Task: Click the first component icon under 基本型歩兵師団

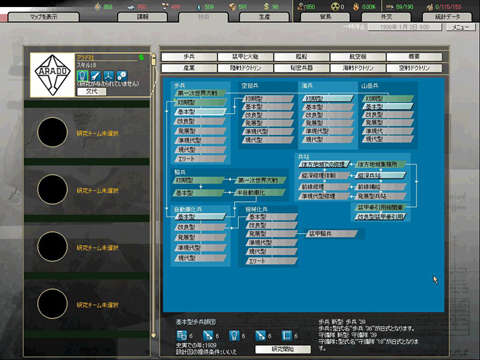Action: tap(182, 335)
